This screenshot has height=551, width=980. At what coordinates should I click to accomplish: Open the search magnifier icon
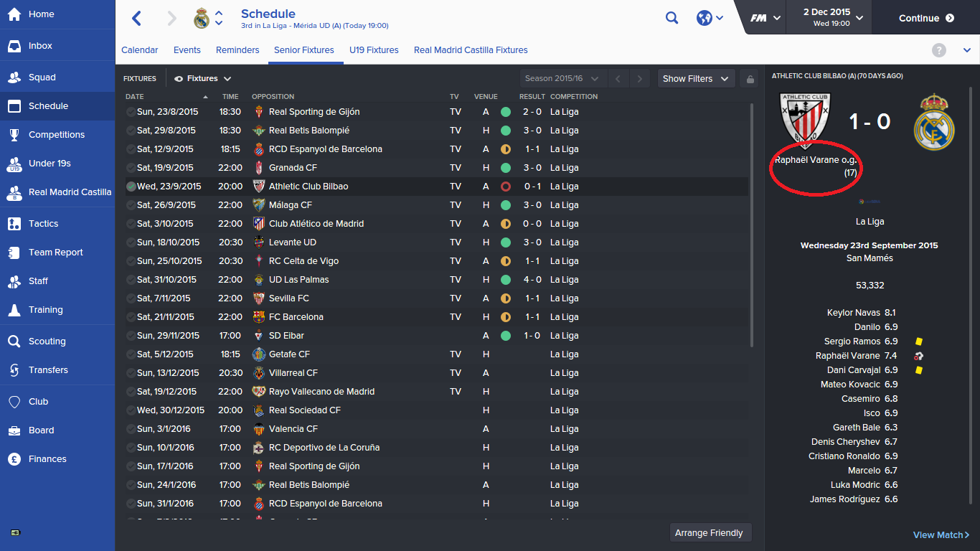pyautogui.click(x=672, y=19)
